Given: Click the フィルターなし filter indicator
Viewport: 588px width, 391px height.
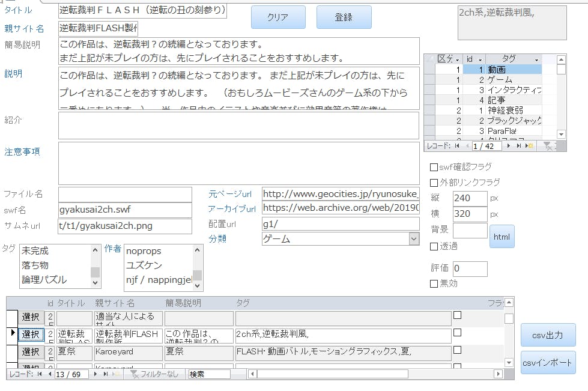Looking at the screenshot, I should pos(154,374).
